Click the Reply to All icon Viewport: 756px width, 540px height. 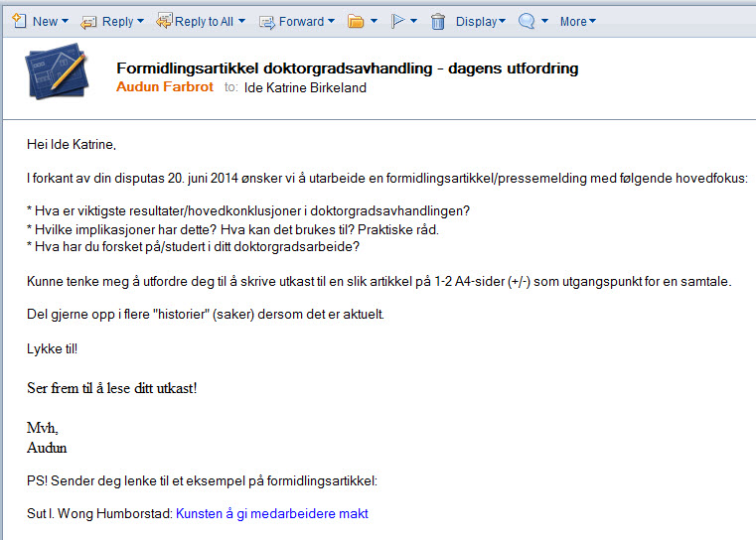[x=164, y=21]
